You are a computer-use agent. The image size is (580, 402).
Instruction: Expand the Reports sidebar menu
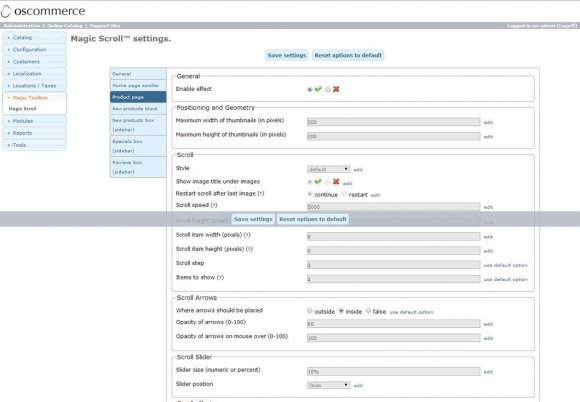click(x=34, y=133)
